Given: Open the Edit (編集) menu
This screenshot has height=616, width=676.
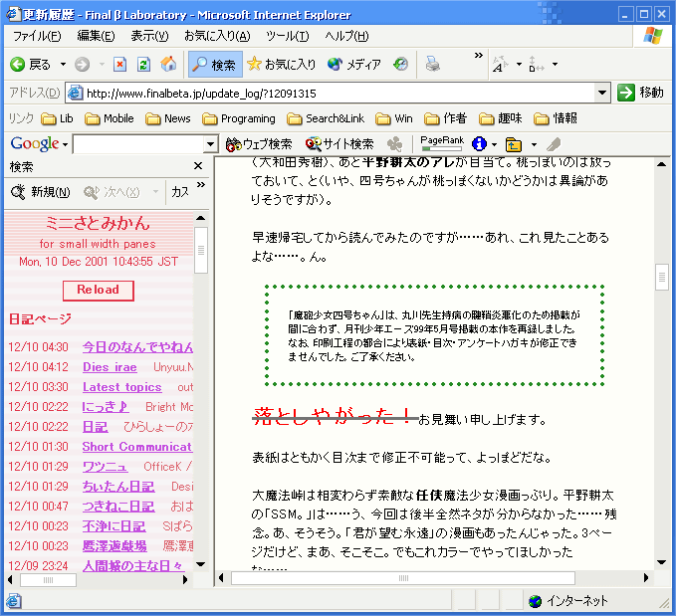Looking at the screenshot, I should (x=96, y=36).
